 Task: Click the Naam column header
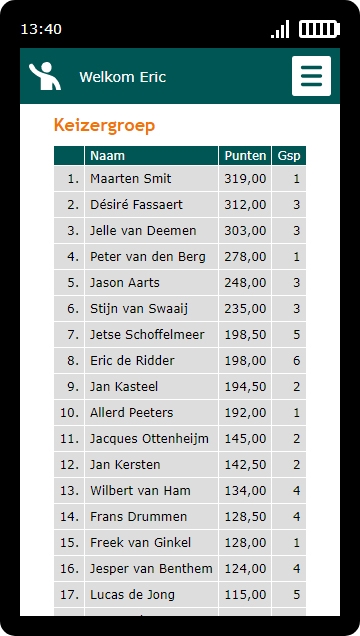[x=151, y=156]
